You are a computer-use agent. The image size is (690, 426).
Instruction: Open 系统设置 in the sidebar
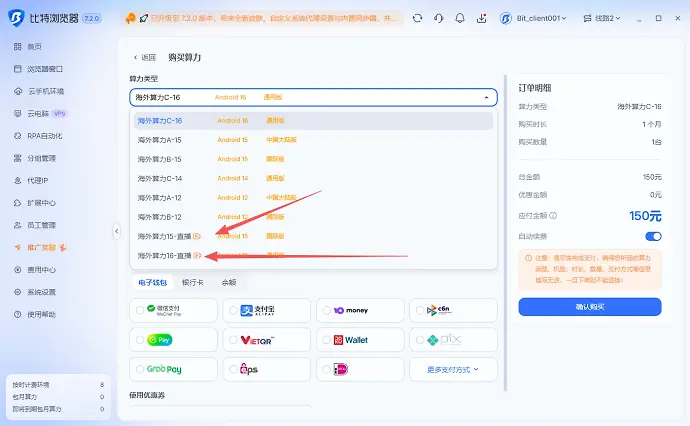(35, 292)
